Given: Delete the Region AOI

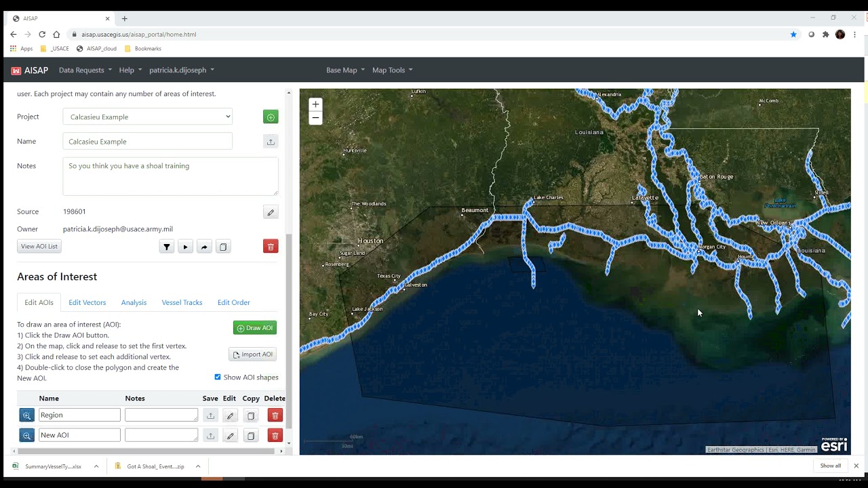Looking at the screenshot, I should pyautogui.click(x=275, y=415).
